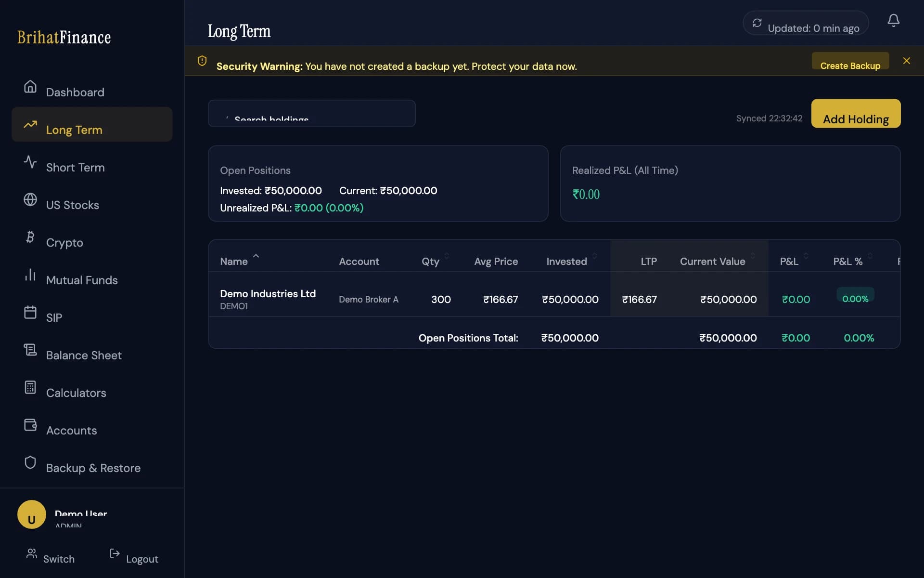Click the Crypto bitcoin icon
Viewport: 924px width, 578px height.
click(x=30, y=237)
